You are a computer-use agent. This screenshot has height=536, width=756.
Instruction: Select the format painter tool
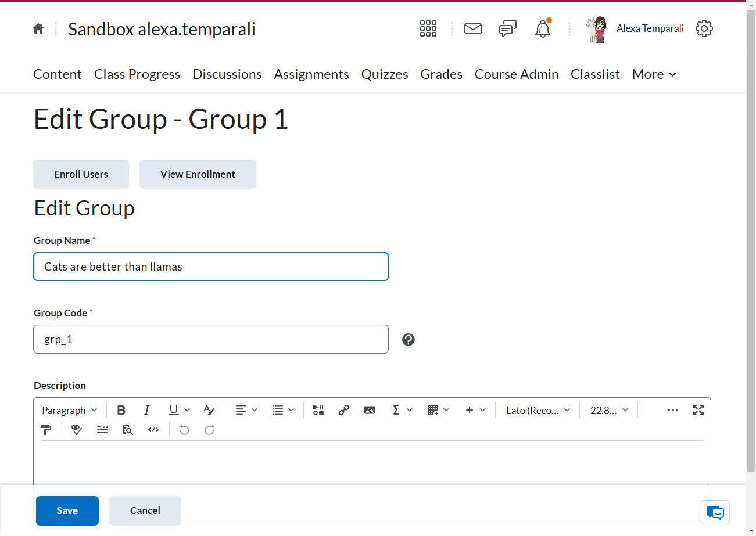pos(46,430)
